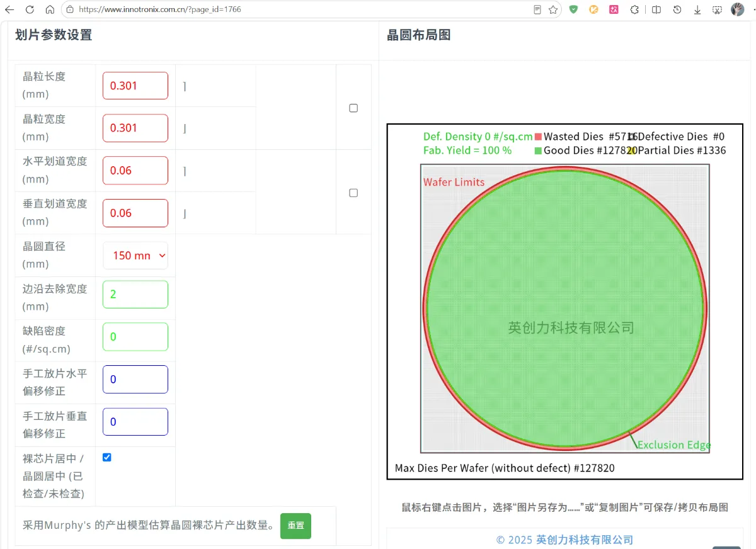Image resolution: width=756 pixels, height=549 pixels.
Task: Open the user profile avatar
Action: [x=738, y=9]
